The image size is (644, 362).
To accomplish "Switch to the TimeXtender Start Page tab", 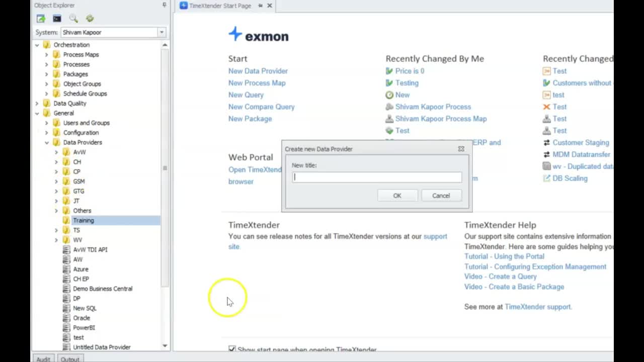I will [220, 6].
